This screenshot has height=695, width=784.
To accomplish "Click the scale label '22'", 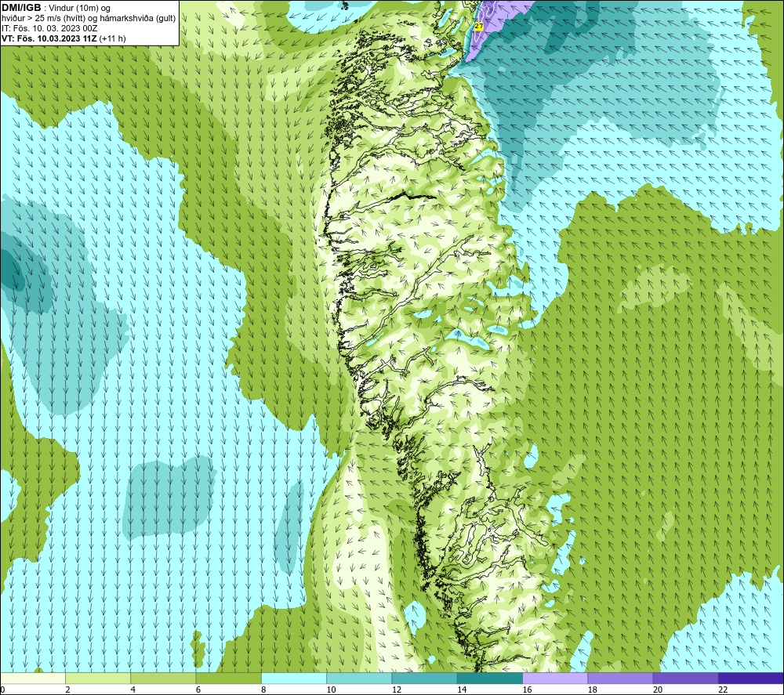I will click(x=723, y=690).
